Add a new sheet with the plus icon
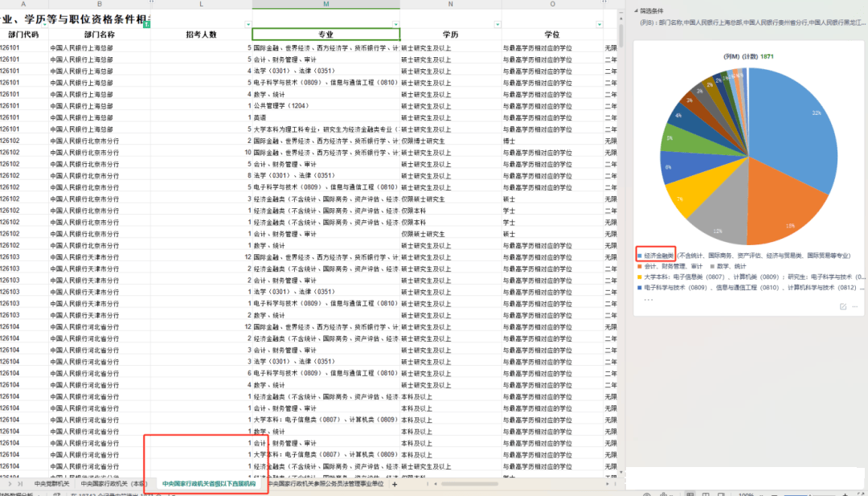The width and height of the screenshot is (868, 496). pyautogui.click(x=395, y=485)
